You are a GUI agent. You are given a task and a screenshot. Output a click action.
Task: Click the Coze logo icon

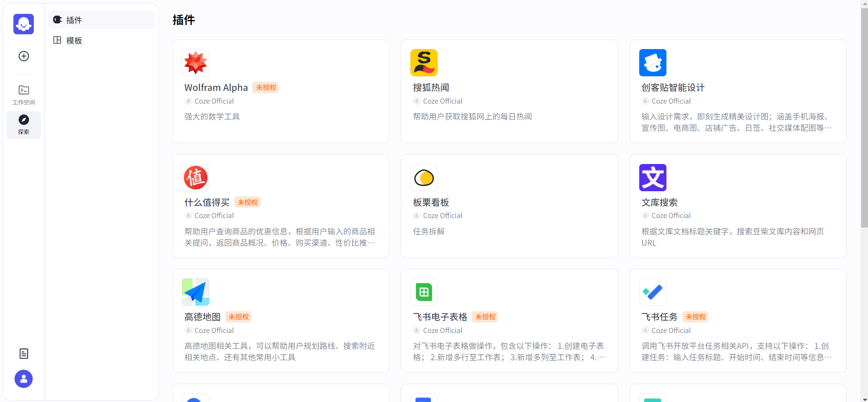(x=24, y=24)
